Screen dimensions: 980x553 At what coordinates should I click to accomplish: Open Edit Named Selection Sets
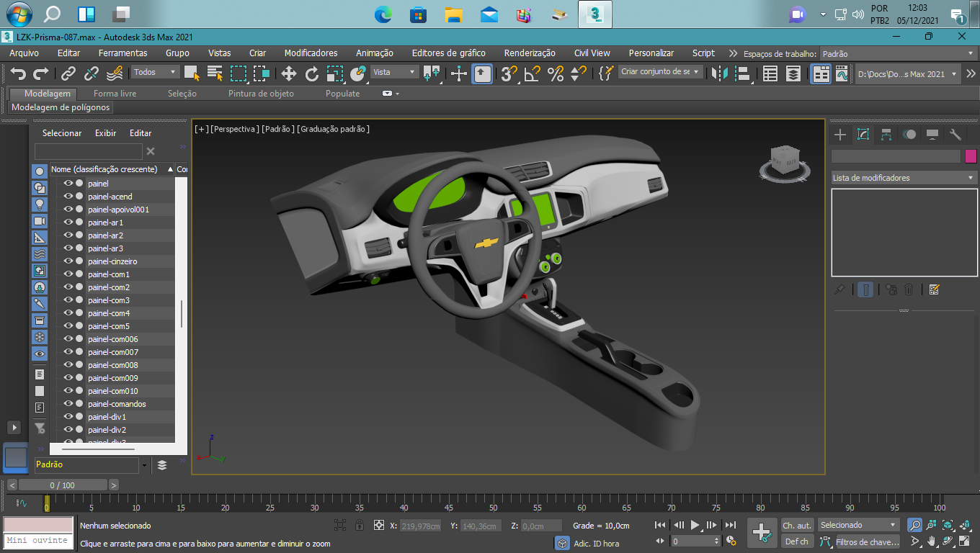[x=606, y=73]
